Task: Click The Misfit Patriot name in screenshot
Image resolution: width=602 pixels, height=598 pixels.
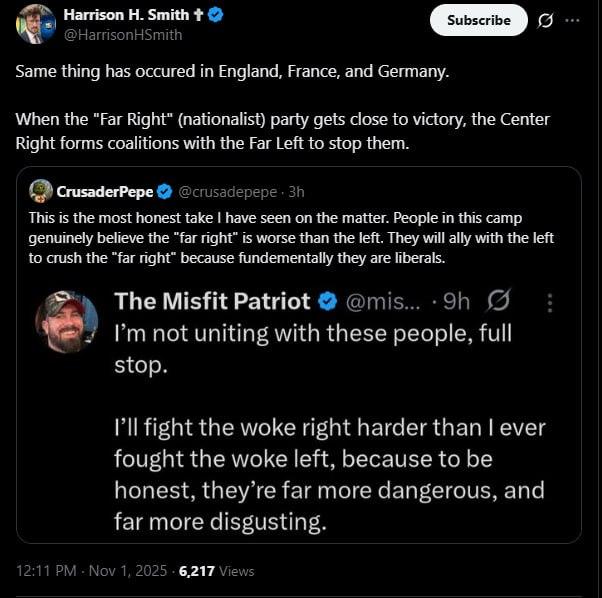Action: 211,301
